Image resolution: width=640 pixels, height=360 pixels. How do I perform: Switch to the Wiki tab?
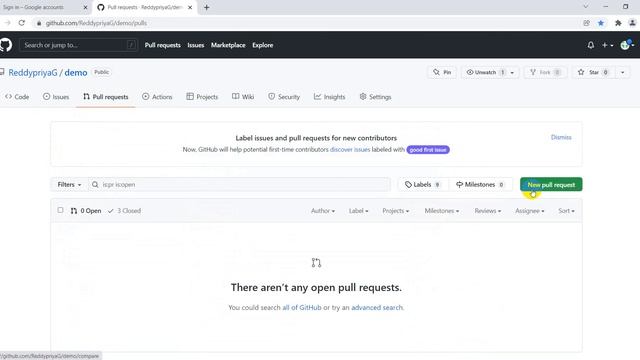coord(243,97)
